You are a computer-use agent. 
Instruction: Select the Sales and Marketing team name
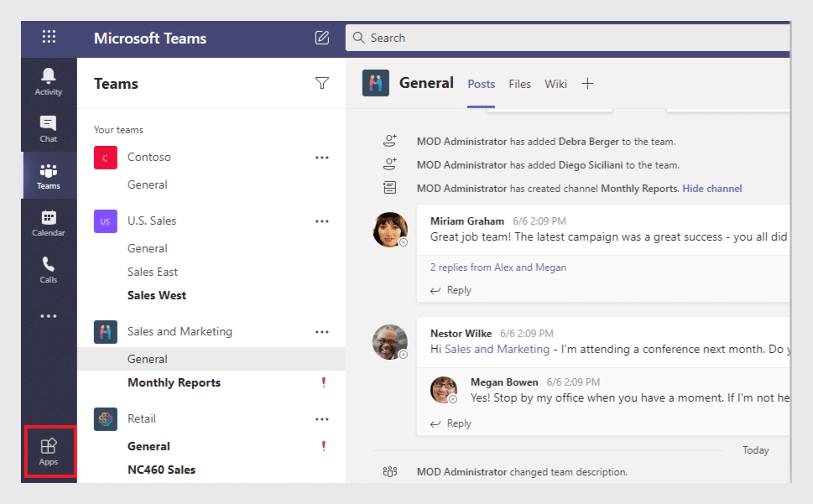pos(180,331)
